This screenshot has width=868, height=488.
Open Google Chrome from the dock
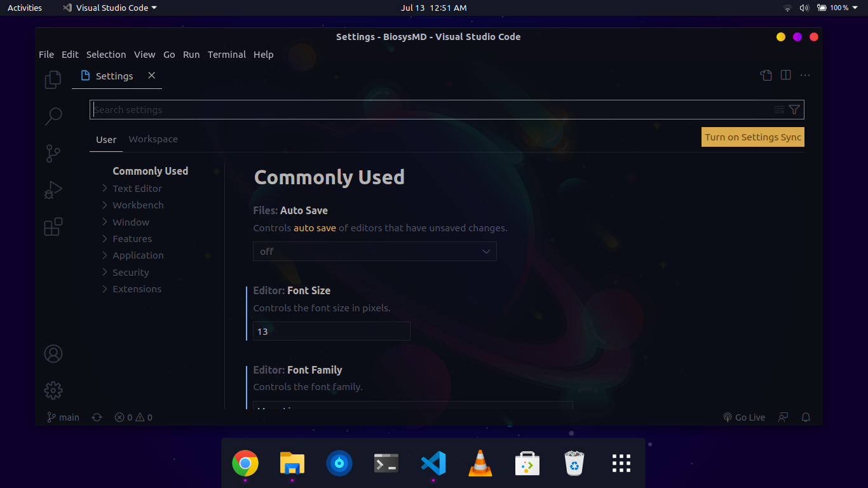click(x=245, y=463)
